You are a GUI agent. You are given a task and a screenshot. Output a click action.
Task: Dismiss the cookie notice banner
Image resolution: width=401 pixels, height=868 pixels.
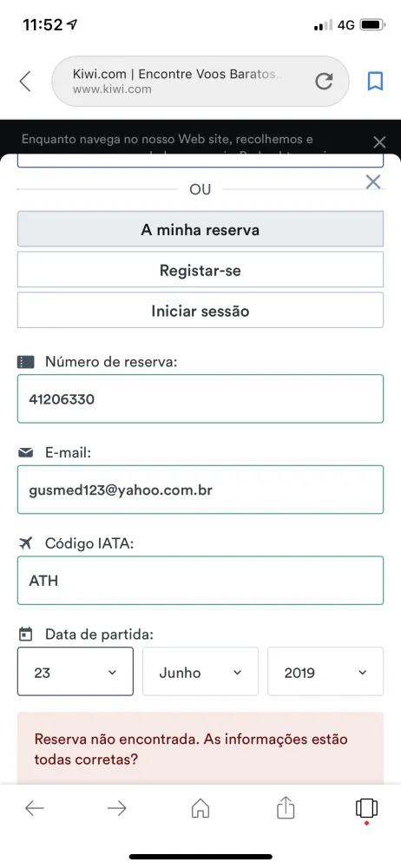pyautogui.click(x=379, y=142)
